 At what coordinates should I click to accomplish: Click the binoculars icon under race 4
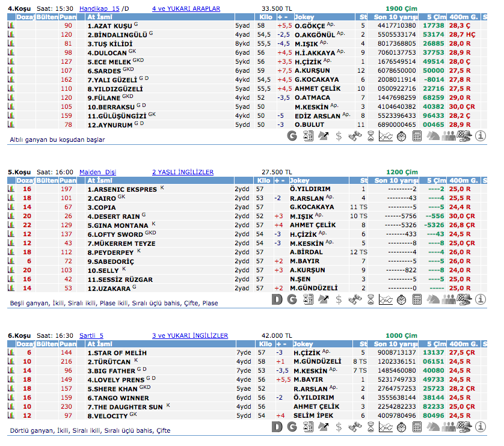355,136
